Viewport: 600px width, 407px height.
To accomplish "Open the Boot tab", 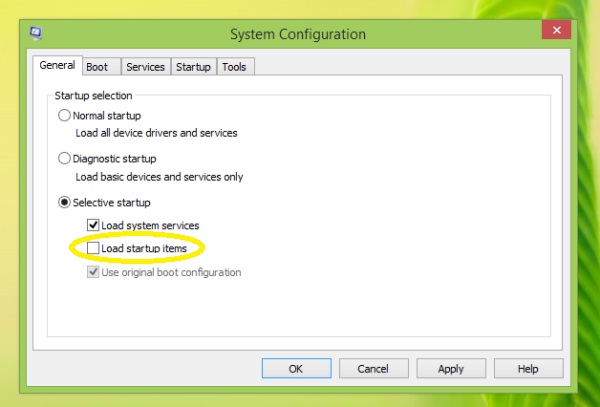I will 97,67.
